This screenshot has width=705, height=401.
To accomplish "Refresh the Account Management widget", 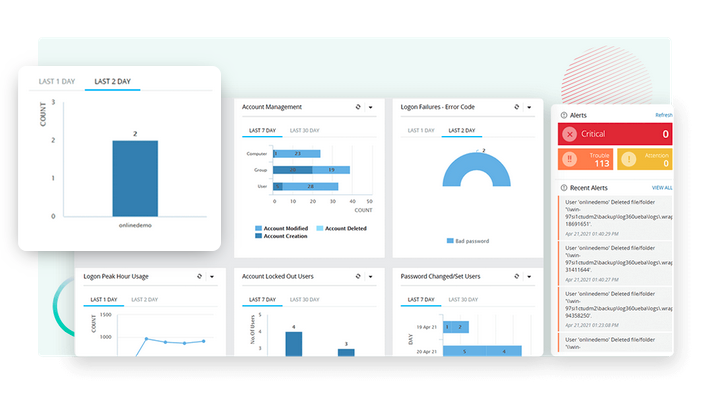I will tap(357, 107).
